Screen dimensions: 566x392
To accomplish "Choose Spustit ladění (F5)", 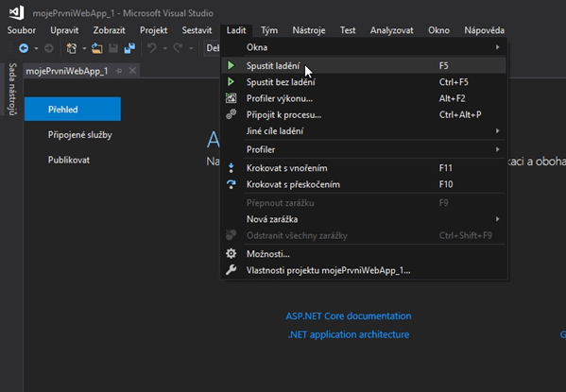I will [364, 65].
